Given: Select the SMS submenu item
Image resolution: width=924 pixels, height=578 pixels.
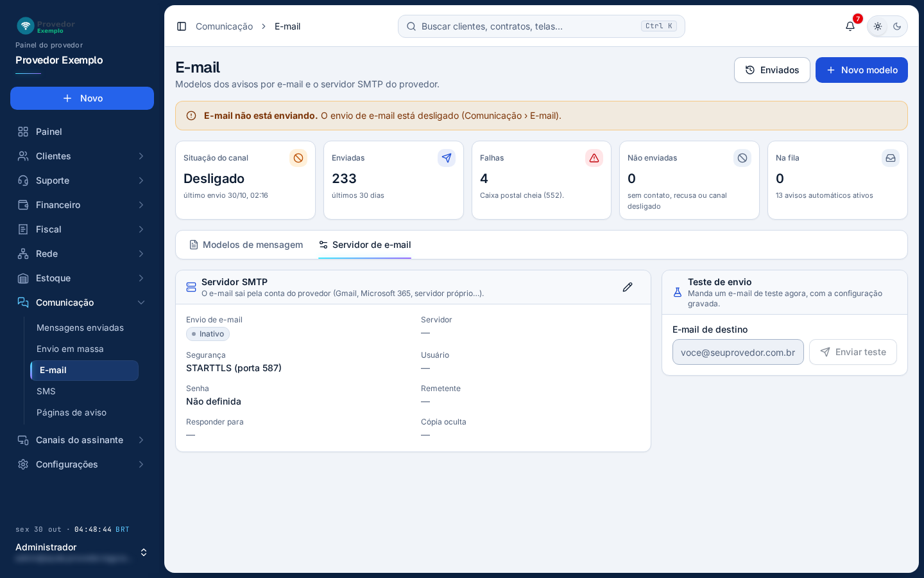Looking at the screenshot, I should tap(84, 391).
